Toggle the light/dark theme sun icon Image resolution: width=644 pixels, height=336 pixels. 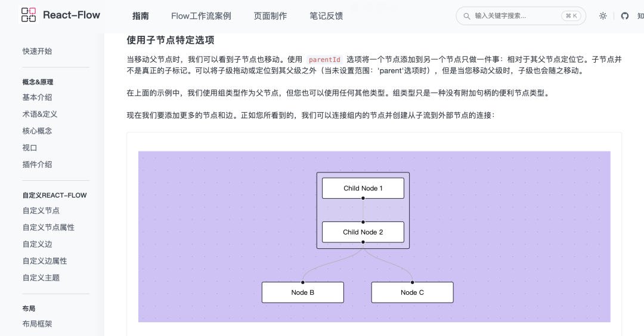(603, 16)
